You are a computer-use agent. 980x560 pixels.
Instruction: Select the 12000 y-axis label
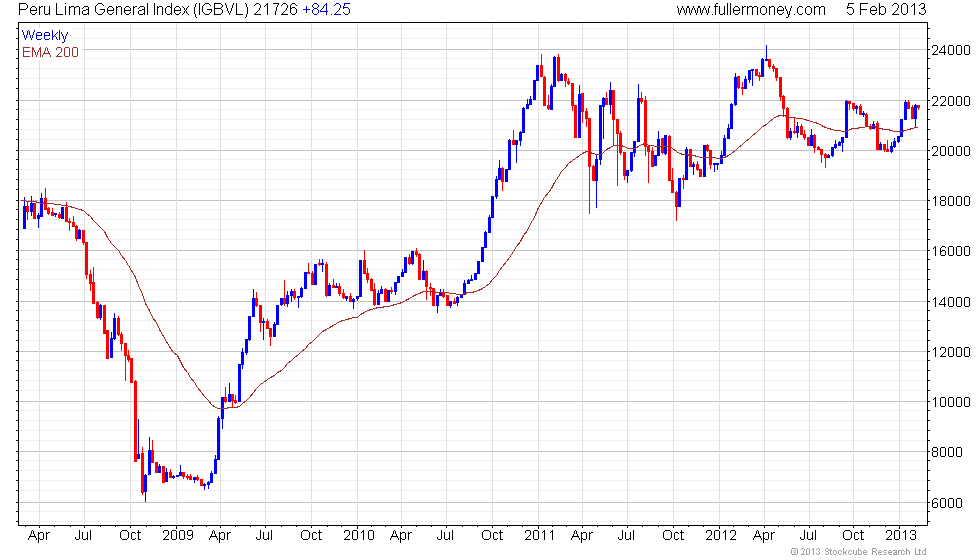pyautogui.click(x=951, y=352)
